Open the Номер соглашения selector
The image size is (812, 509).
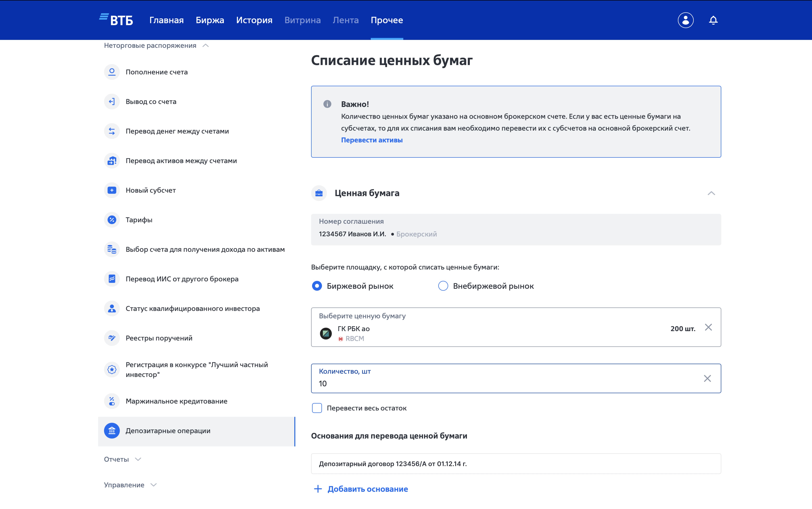(x=516, y=230)
